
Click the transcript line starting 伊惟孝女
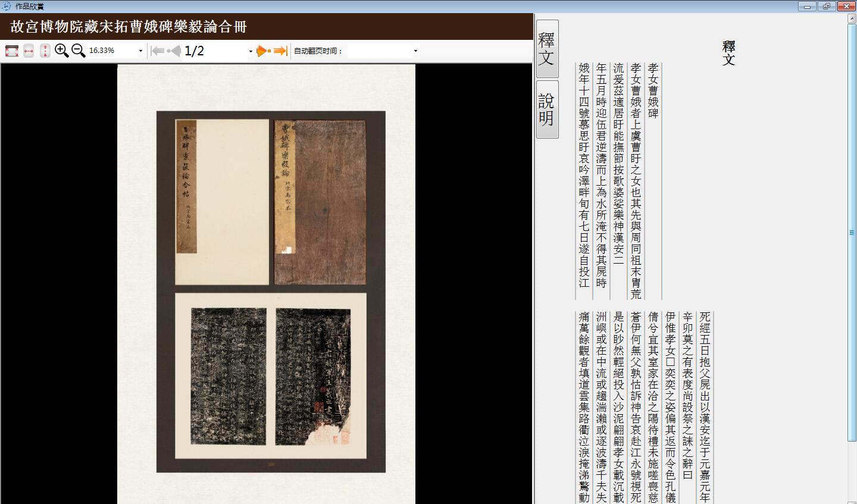click(x=670, y=408)
